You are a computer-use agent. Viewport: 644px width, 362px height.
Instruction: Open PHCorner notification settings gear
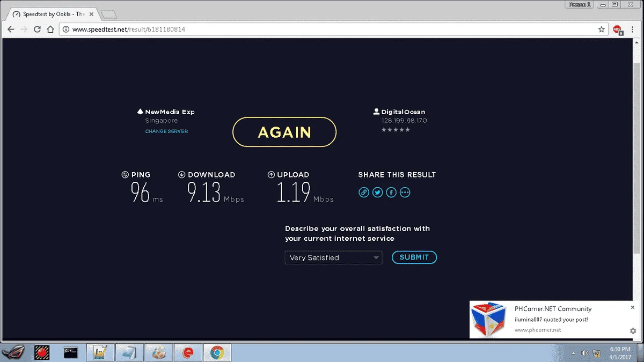633,331
